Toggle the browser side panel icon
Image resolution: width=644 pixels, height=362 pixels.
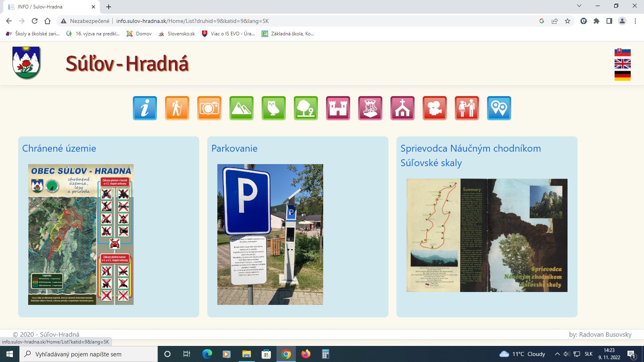pos(609,21)
